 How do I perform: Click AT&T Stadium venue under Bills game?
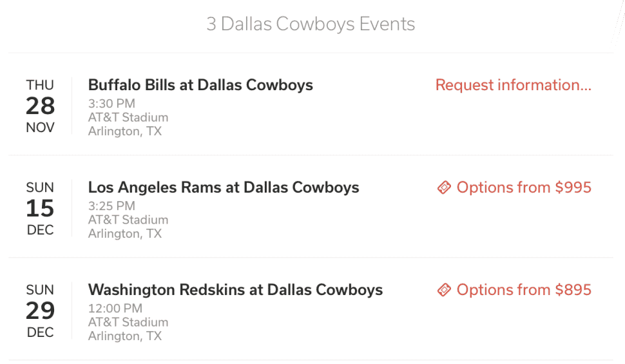point(128,118)
